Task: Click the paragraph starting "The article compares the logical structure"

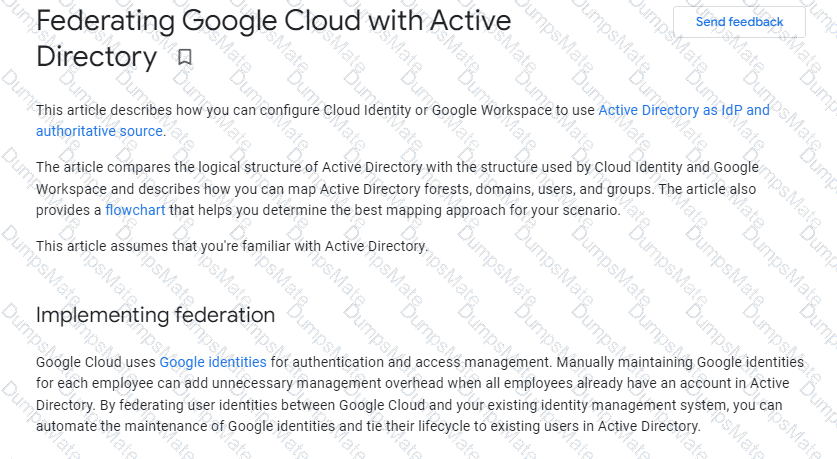Action: [x=397, y=189]
